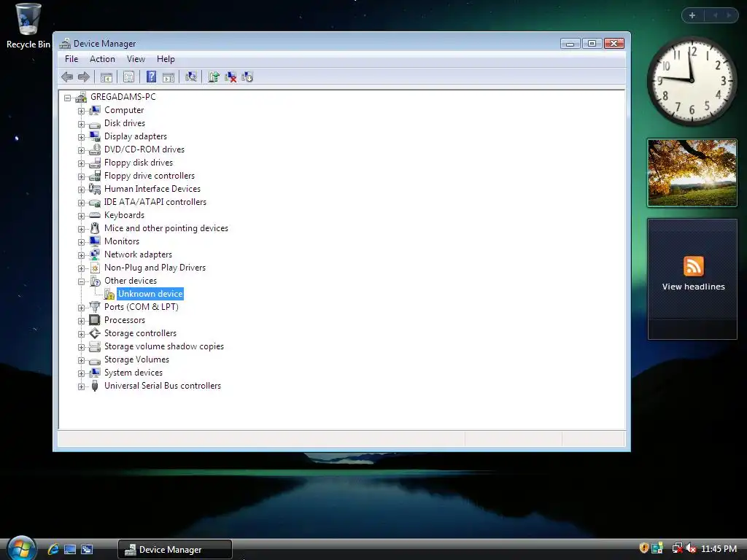Click the mouse icon beside Mice row
This screenshot has height=560, width=747.
click(95, 228)
